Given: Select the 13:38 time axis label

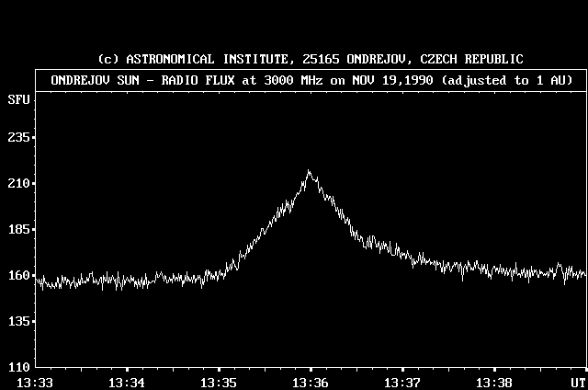Looking at the screenshot, I should click(493, 381).
